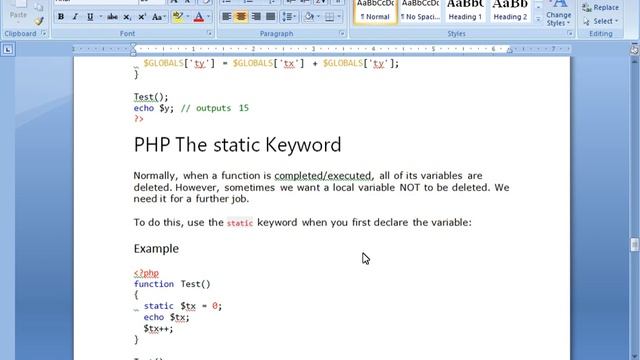Image resolution: width=640 pixels, height=360 pixels.
Task: Apply the text highlight color
Action: pyautogui.click(x=178, y=17)
